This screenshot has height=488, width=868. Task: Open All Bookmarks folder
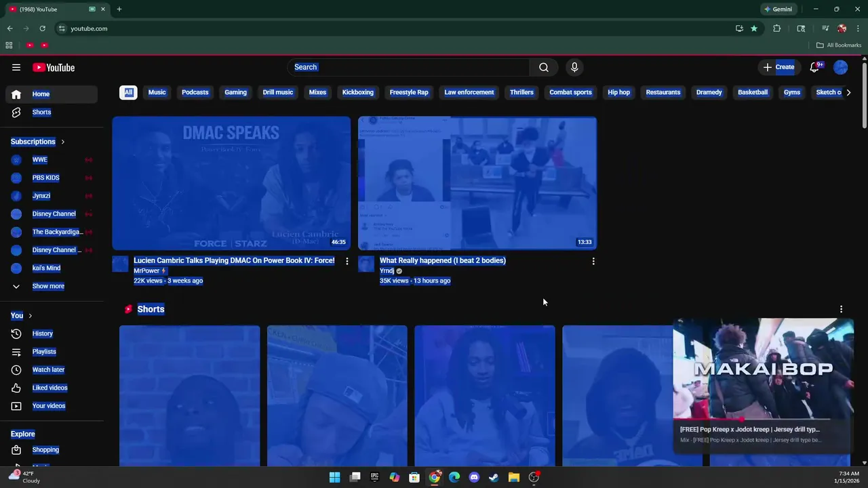(x=839, y=45)
